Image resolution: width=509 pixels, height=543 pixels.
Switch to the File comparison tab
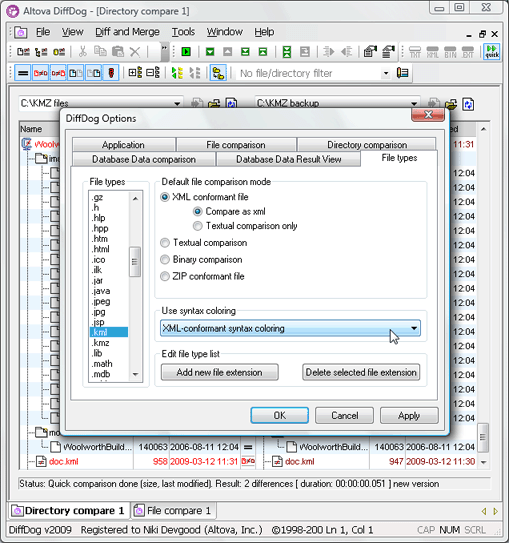click(236, 145)
